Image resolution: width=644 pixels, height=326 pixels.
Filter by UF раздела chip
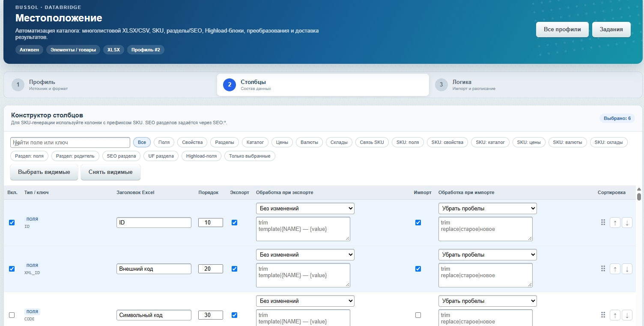tap(161, 156)
